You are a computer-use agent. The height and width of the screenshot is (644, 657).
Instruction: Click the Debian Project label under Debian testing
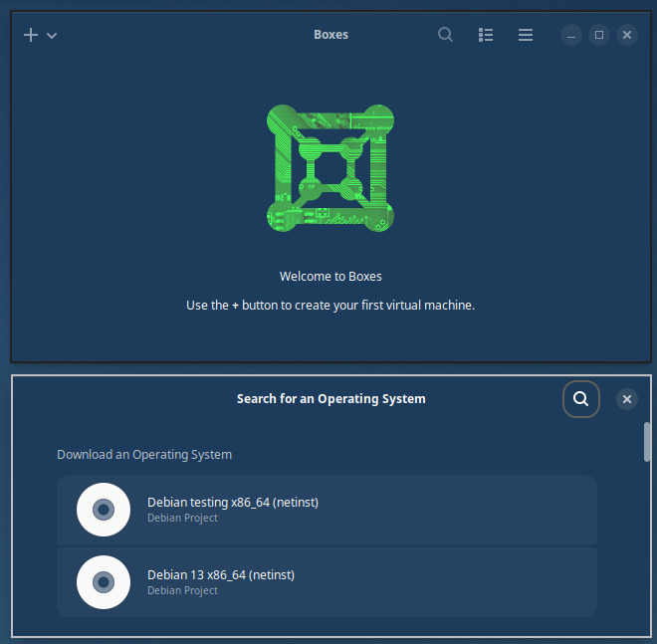182,519
